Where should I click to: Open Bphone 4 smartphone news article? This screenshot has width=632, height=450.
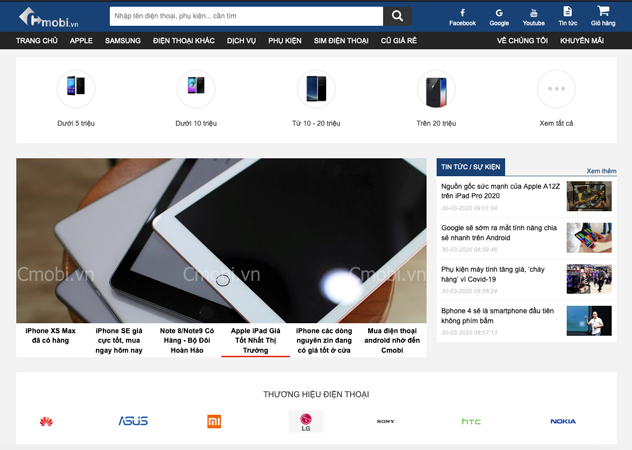498,316
